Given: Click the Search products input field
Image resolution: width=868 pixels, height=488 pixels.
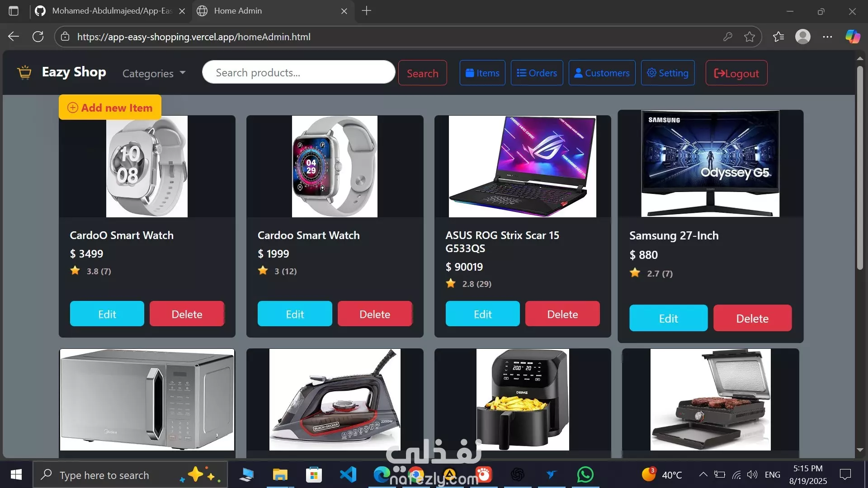Looking at the screenshot, I should (299, 72).
